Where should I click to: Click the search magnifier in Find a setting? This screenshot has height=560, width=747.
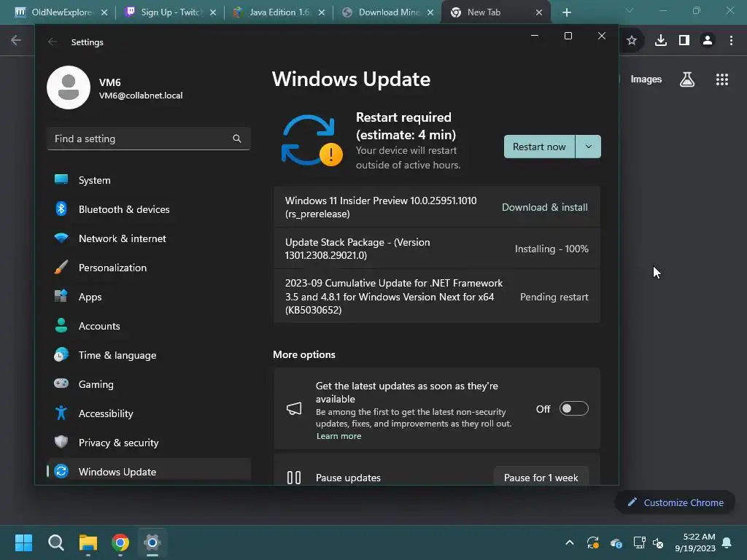(237, 139)
